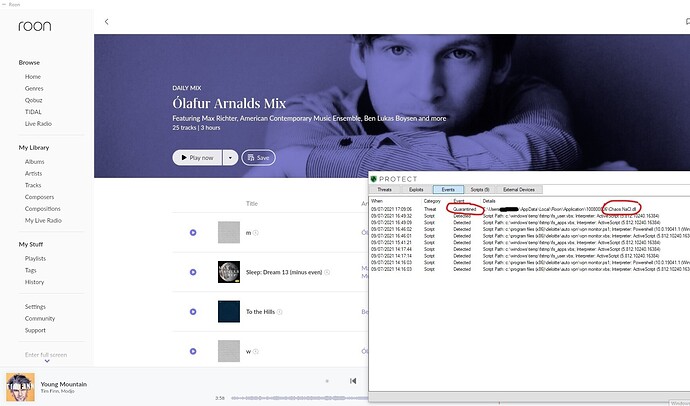Click the Play now button
690x406 pixels.
[197, 157]
